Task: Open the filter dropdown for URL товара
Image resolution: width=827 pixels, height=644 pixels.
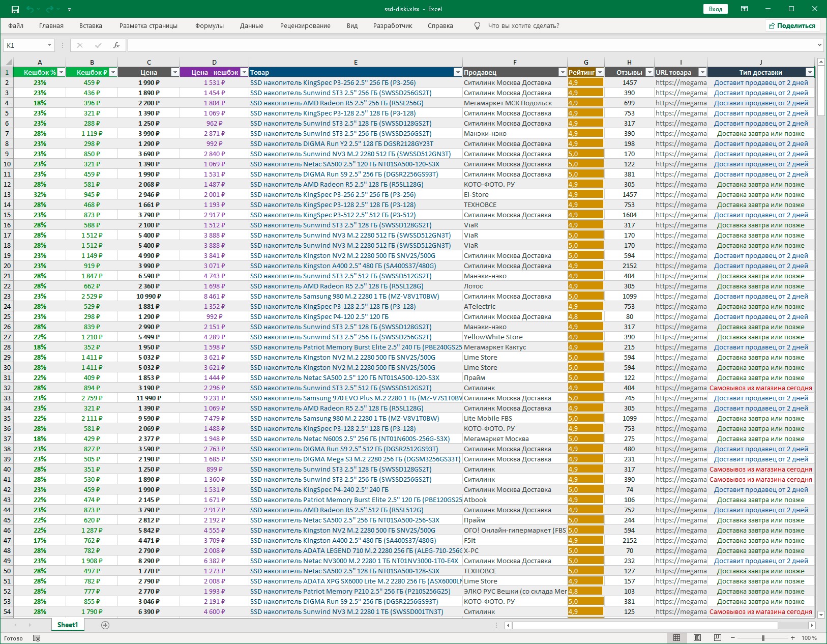Action: (x=702, y=72)
